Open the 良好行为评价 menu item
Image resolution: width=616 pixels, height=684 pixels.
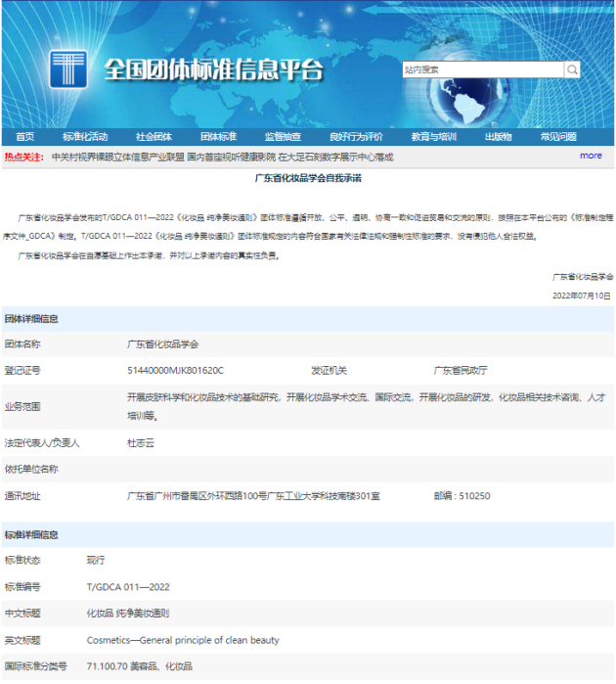(x=356, y=137)
